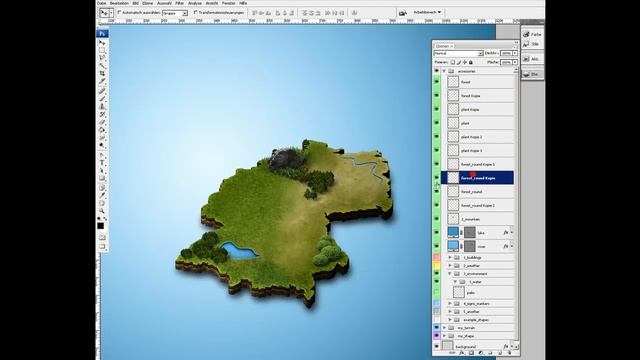Hide the plant Kopie layer
Image resolution: width=640 pixels, height=360 pixels.
437,109
